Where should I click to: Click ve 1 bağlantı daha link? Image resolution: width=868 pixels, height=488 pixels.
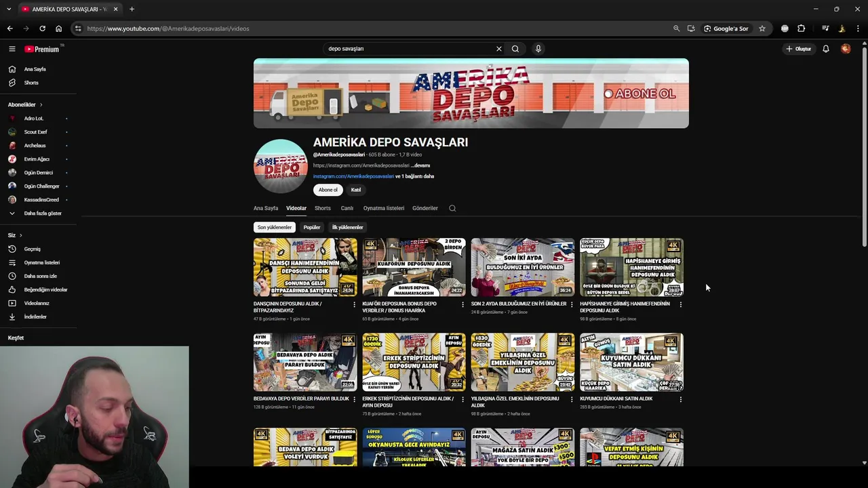tap(415, 176)
